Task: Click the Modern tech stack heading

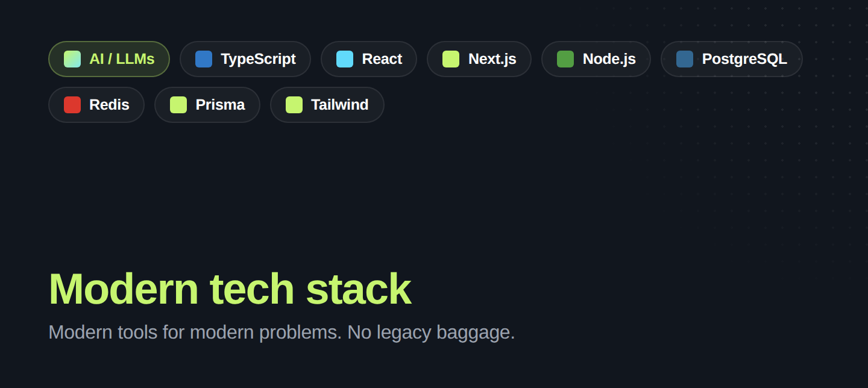Action: (x=230, y=289)
